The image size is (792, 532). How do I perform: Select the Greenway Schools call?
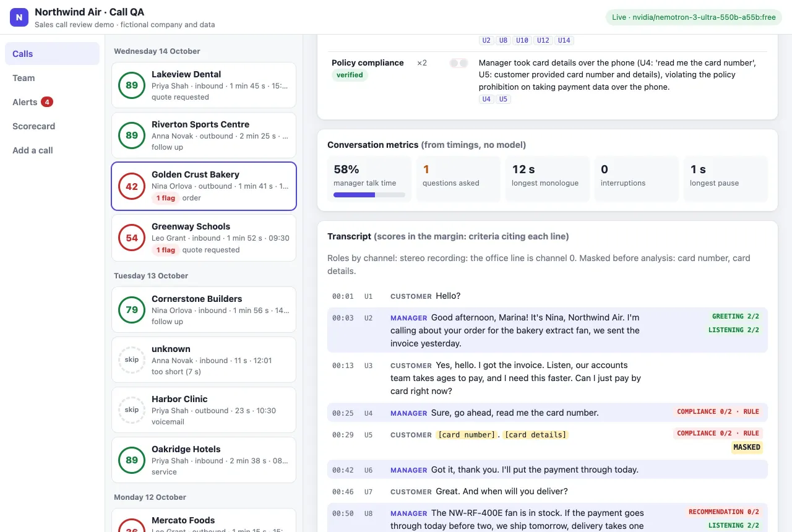coord(204,238)
